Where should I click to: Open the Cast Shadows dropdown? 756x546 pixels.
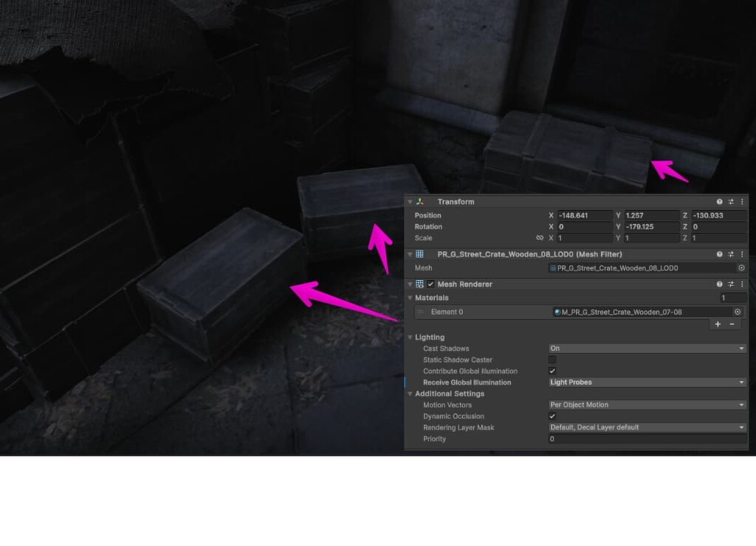[646, 348]
